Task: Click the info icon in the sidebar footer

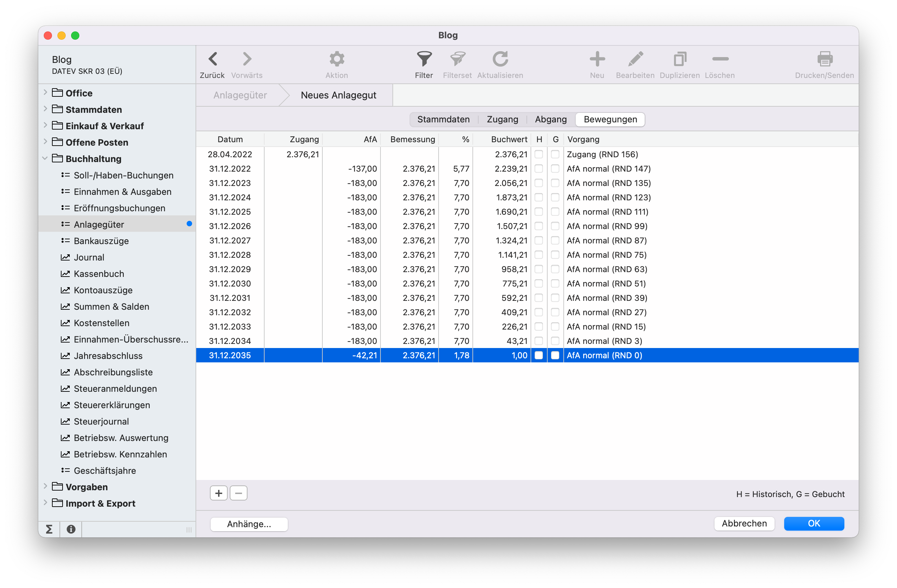Action: (71, 529)
